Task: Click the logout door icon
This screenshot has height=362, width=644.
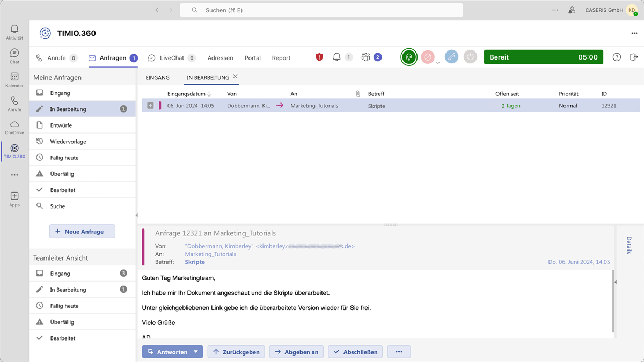Action: [634, 57]
